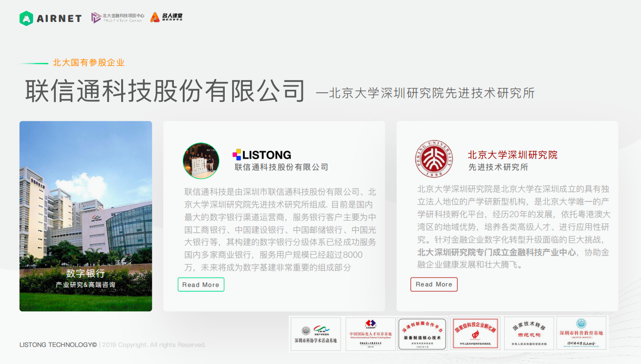This screenshot has width=641, height=364.
Task: Click the 产业研究&高端咨询 caption
Action: pyautogui.click(x=85, y=285)
